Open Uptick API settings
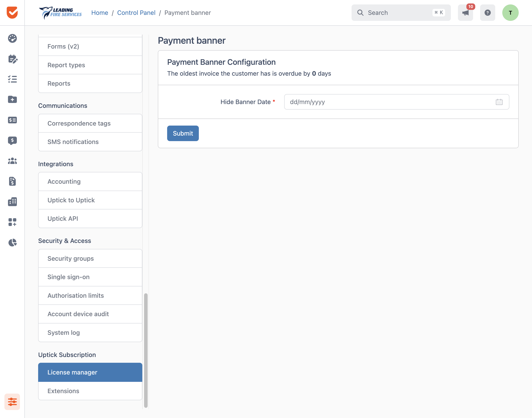Viewport: 532px width, 418px height. pos(90,219)
